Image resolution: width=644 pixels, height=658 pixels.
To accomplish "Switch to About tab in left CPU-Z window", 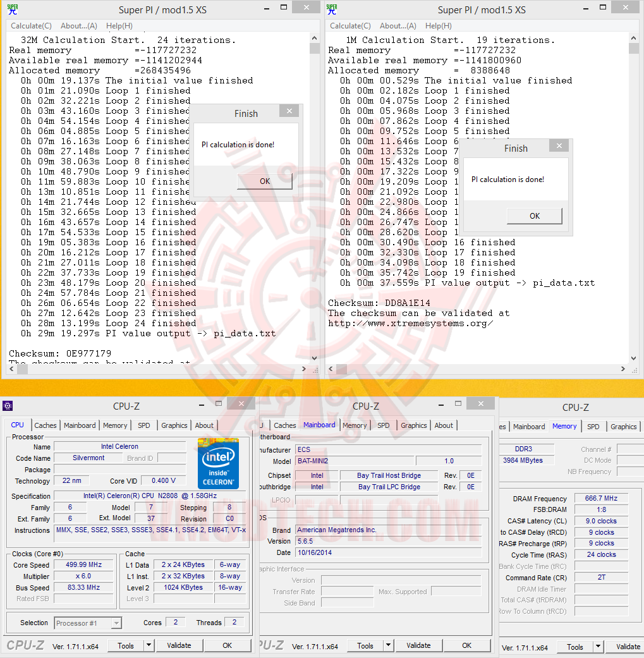I will 204,425.
